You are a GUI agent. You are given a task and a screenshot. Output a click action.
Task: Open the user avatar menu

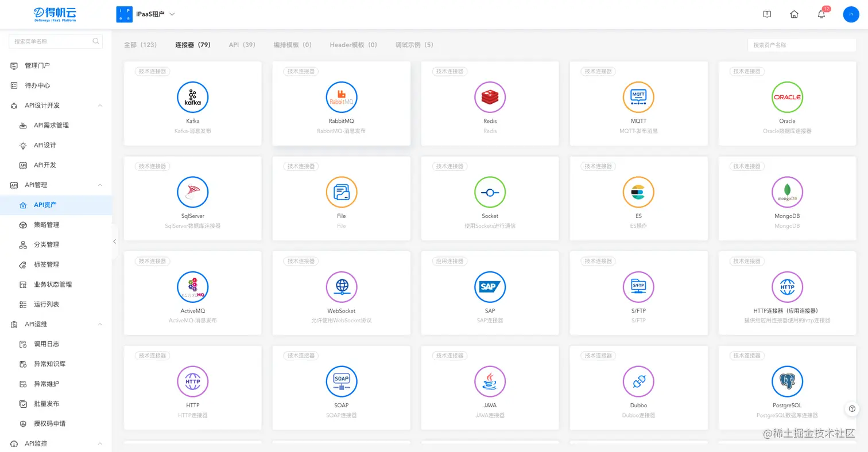point(851,14)
